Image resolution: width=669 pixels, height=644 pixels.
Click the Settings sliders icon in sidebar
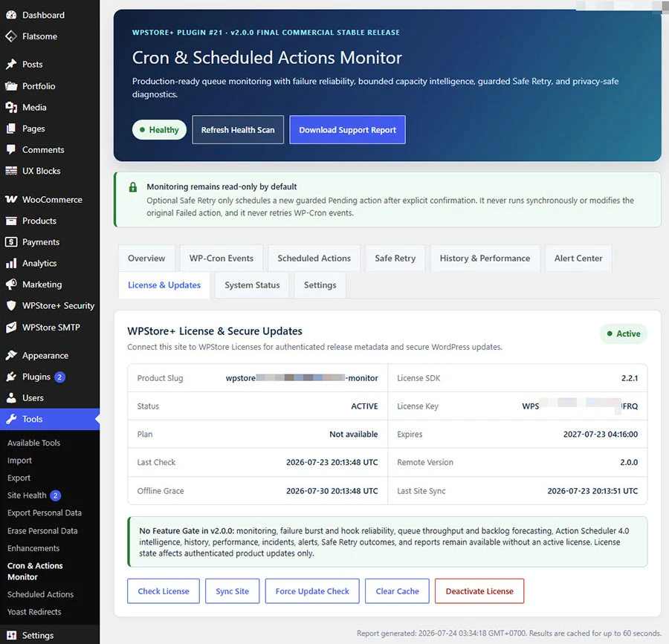pyautogui.click(x=11, y=636)
